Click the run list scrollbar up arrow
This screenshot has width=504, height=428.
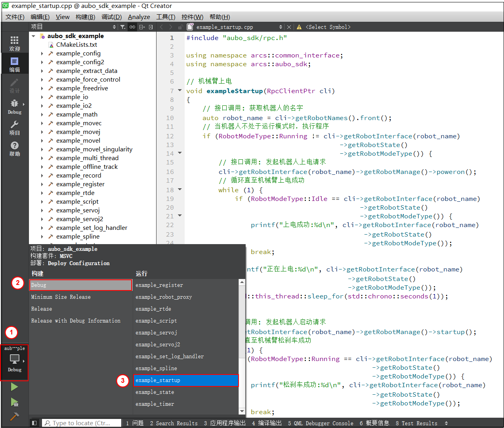[242, 282]
